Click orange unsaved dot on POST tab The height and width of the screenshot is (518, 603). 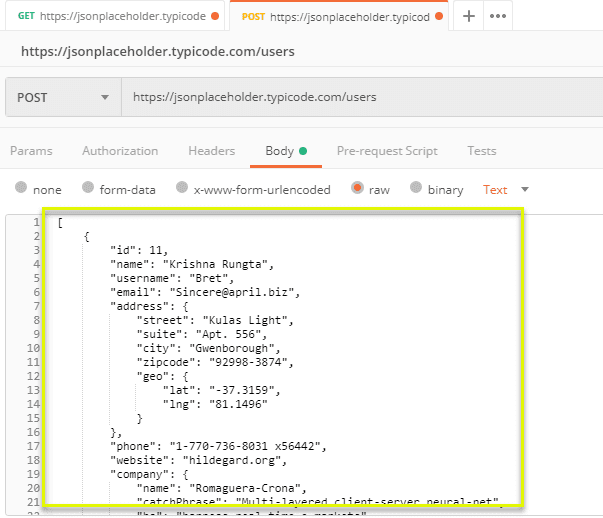point(440,17)
